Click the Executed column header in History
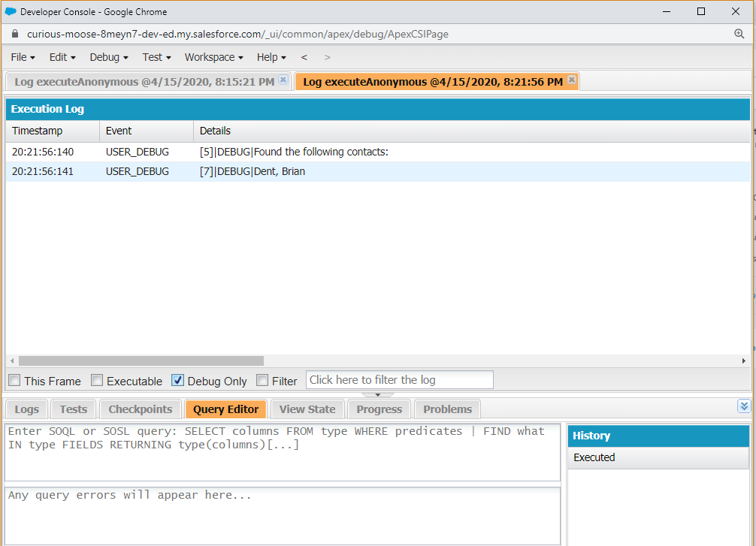The image size is (756, 546). pyautogui.click(x=658, y=457)
